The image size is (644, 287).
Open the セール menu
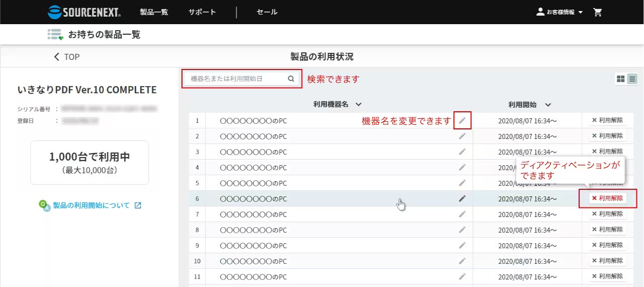tap(267, 12)
